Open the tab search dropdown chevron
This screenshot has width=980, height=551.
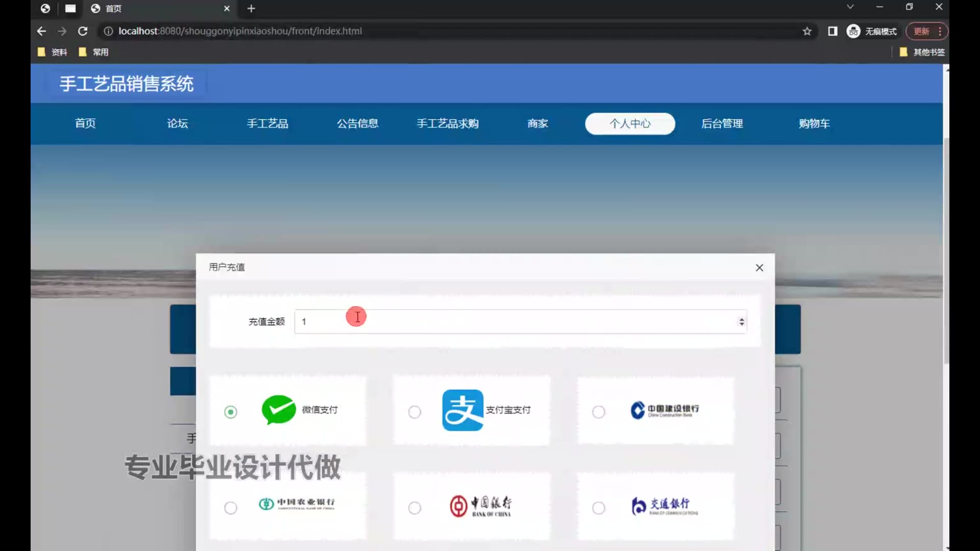tap(850, 7)
